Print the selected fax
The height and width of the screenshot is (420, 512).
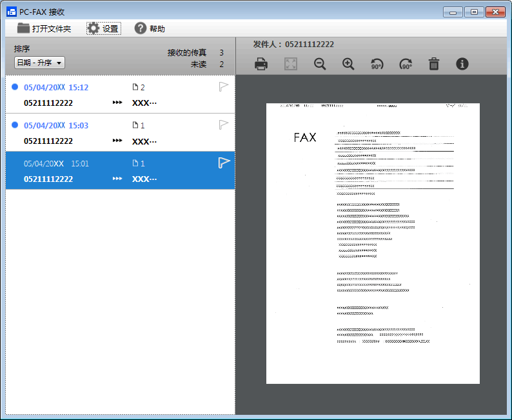[261, 64]
